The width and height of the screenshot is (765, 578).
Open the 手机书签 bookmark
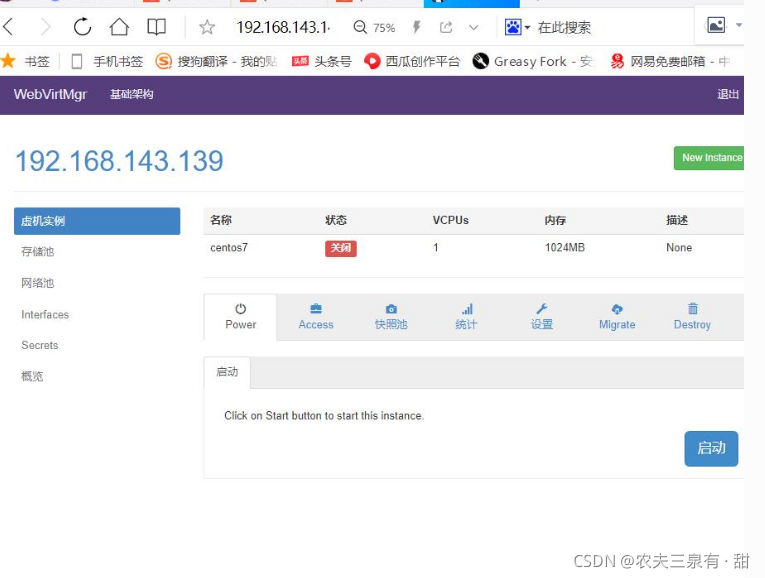tap(107, 61)
